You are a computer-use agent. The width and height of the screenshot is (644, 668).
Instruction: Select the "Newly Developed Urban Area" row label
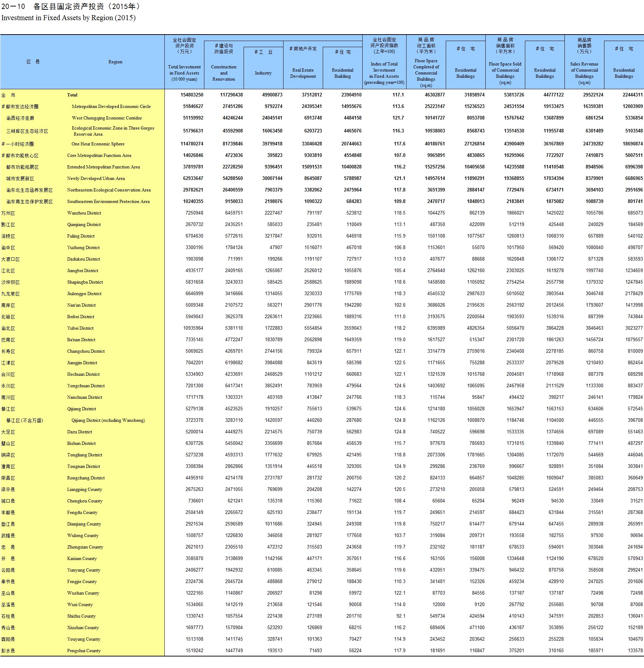pyautogui.click(x=96, y=179)
